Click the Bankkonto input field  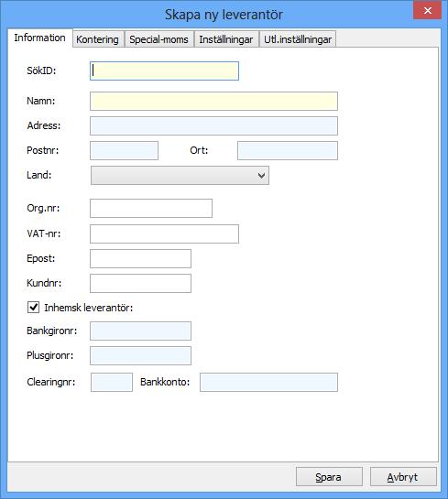click(268, 382)
